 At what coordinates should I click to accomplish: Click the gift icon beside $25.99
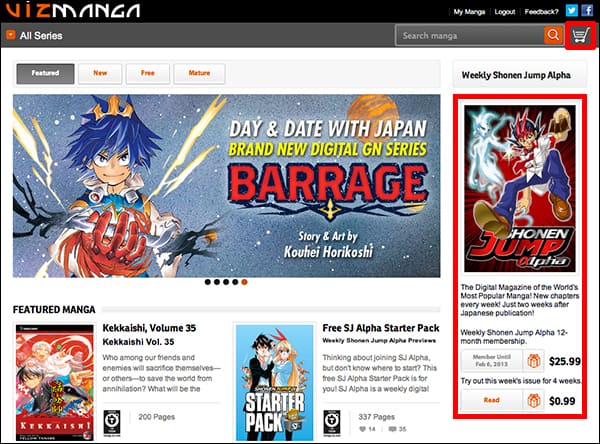click(534, 361)
